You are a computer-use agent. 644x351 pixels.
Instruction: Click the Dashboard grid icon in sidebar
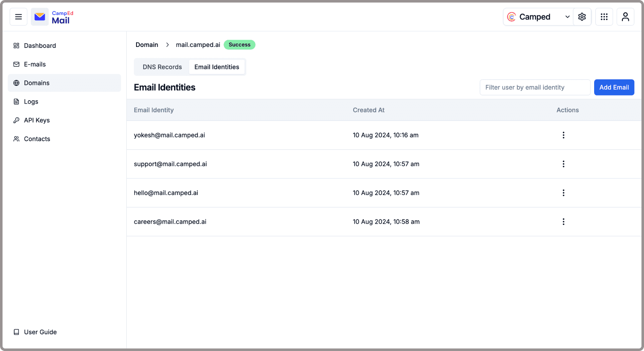16,46
